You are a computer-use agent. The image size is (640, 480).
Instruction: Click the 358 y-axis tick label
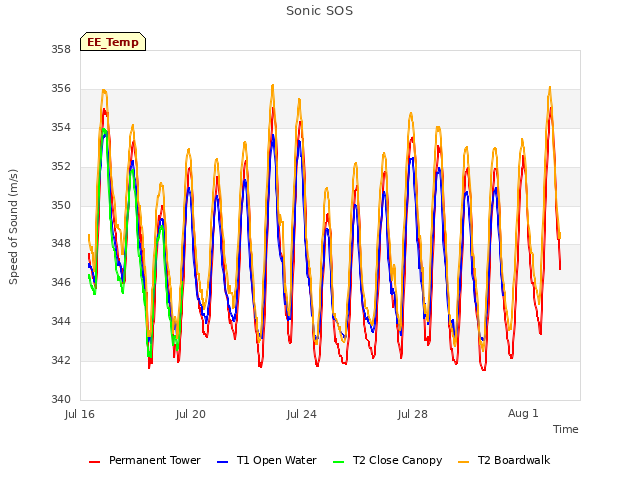61,49
